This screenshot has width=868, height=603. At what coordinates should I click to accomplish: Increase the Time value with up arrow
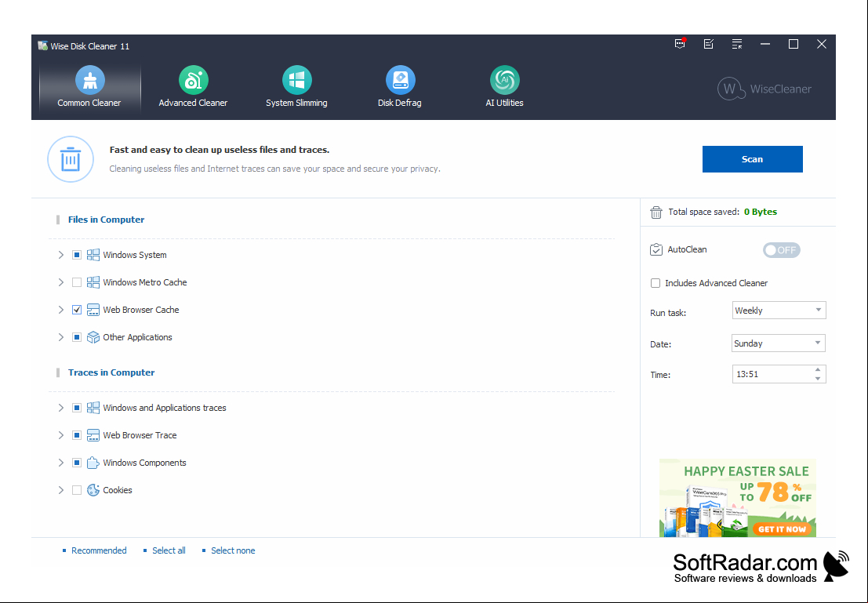click(818, 369)
